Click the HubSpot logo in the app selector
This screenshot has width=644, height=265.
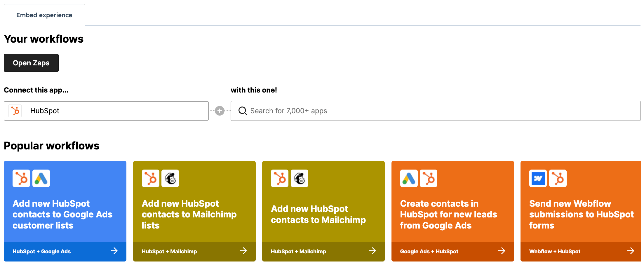point(15,111)
